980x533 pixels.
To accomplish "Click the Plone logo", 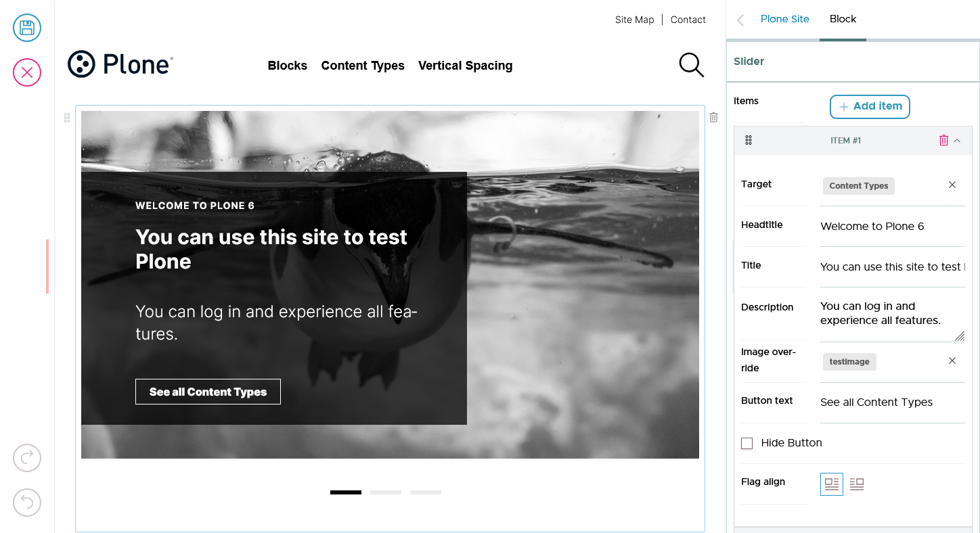I will pyautogui.click(x=120, y=64).
